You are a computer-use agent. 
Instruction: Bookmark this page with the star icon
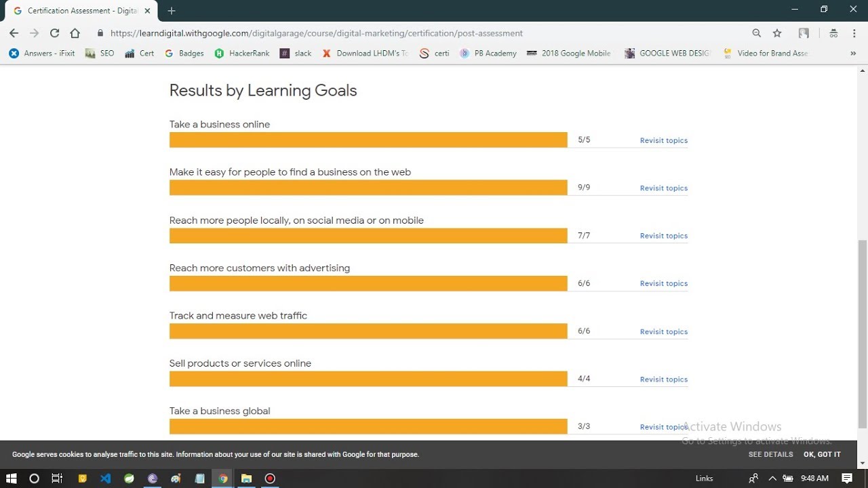[x=777, y=33]
